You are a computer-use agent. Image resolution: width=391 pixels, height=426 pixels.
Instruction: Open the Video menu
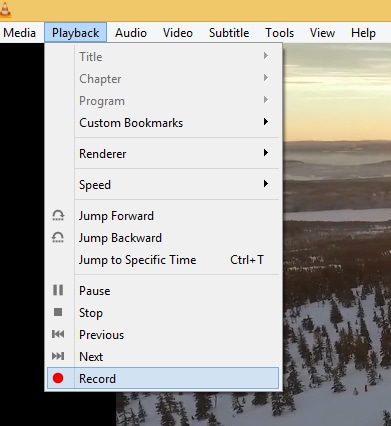click(x=178, y=33)
